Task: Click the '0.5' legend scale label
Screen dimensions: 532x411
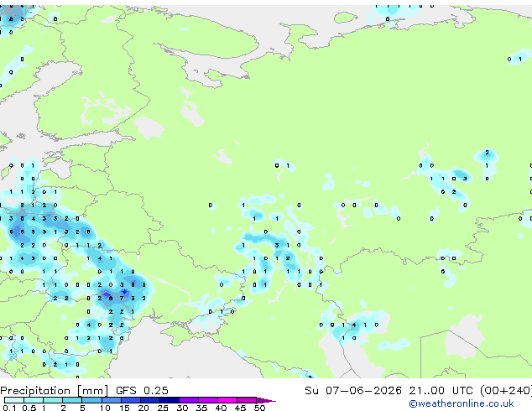Action: click(29, 408)
